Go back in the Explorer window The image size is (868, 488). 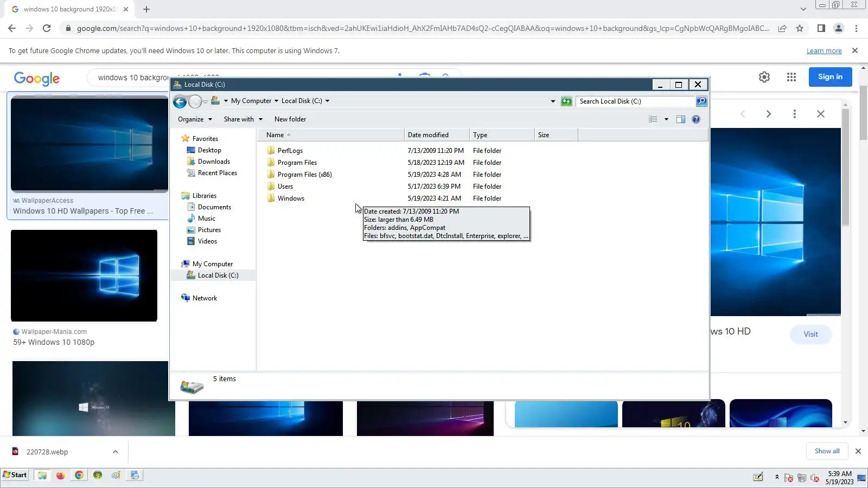click(180, 101)
